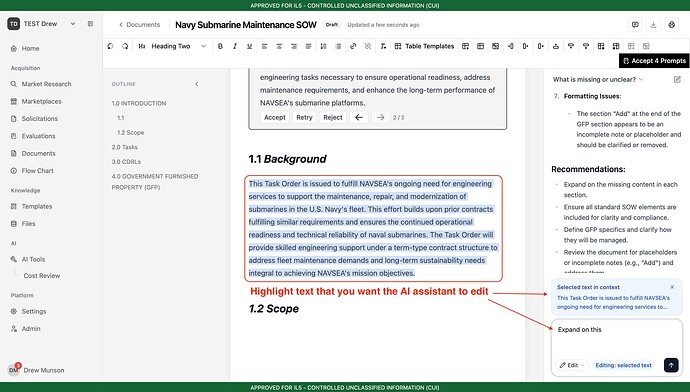The image size is (690, 392).
Task: Open Drew Munson user profile
Action: [x=36, y=370]
